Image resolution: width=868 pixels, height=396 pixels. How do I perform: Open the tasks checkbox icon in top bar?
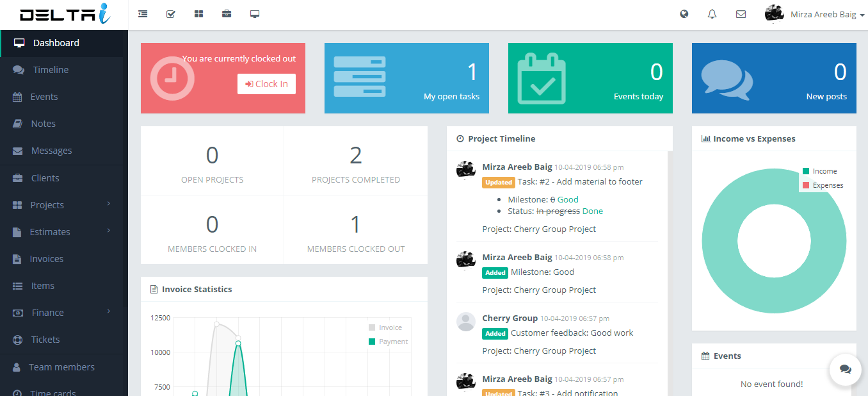171,14
